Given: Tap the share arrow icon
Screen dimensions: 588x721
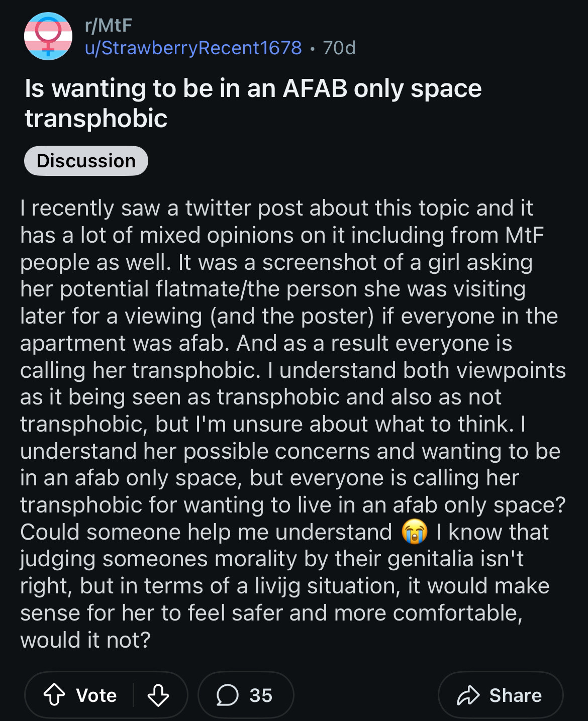Looking at the screenshot, I should click(x=468, y=695).
